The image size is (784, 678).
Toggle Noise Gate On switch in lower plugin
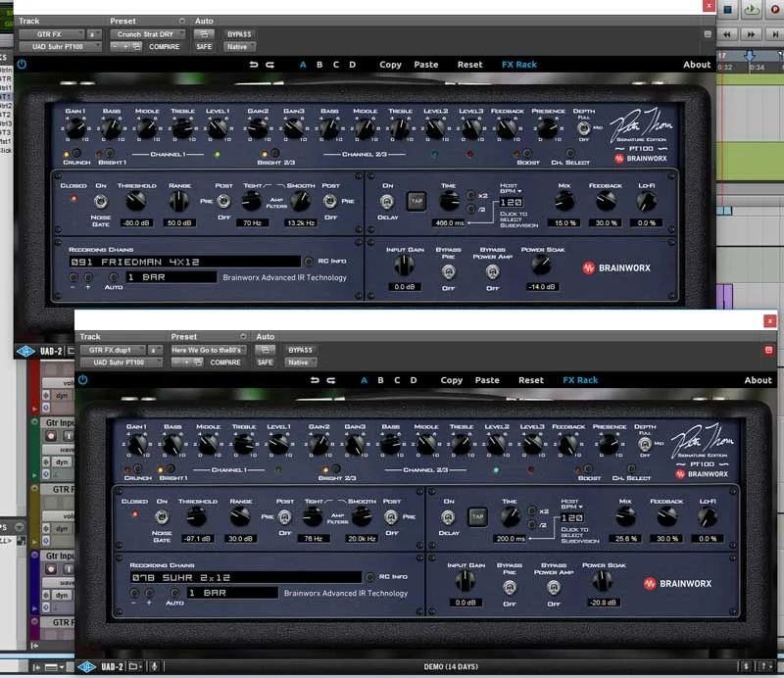tap(162, 517)
